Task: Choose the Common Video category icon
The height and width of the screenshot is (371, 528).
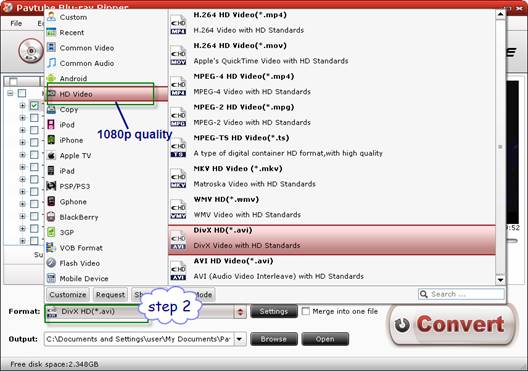Action: [51, 47]
